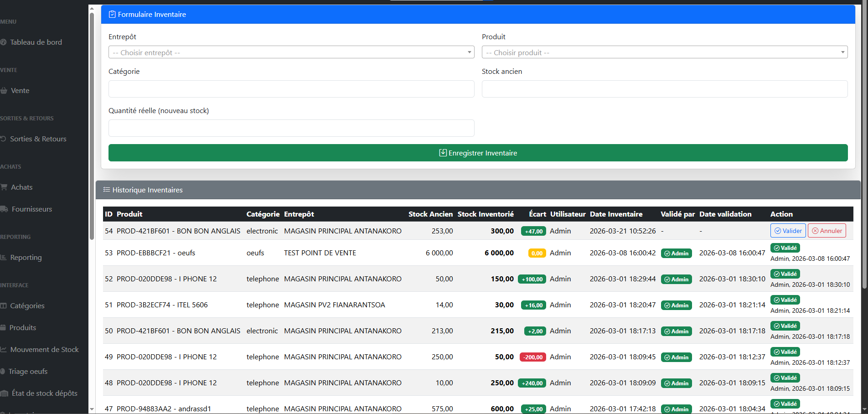This screenshot has height=414, width=868.
Task: Open the Catégories menu entry
Action: tap(27, 305)
